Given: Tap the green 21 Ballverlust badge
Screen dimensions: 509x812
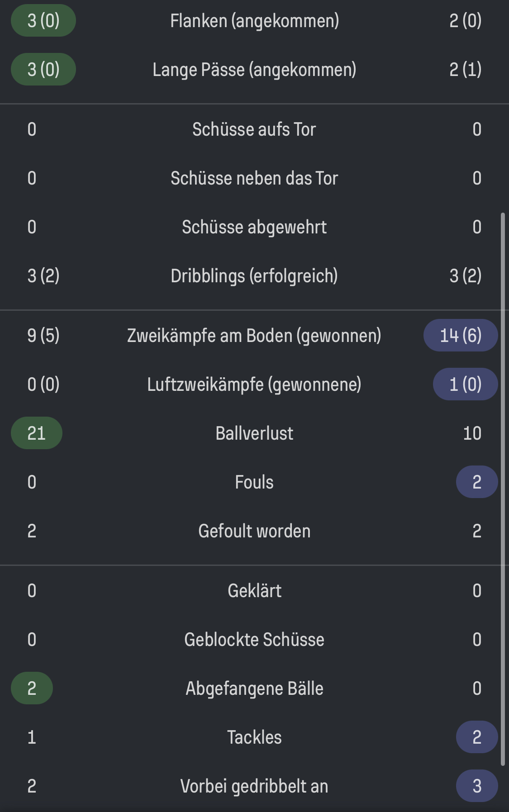Looking at the screenshot, I should 37,433.
